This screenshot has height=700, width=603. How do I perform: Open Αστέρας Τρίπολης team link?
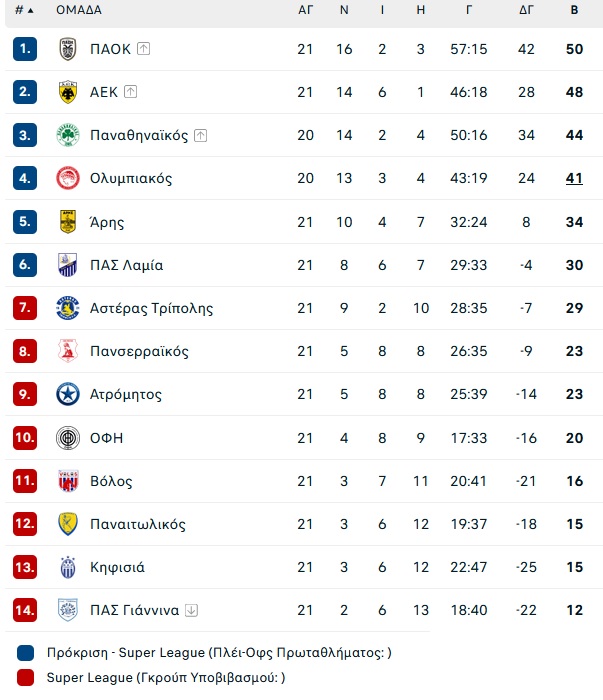point(152,308)
